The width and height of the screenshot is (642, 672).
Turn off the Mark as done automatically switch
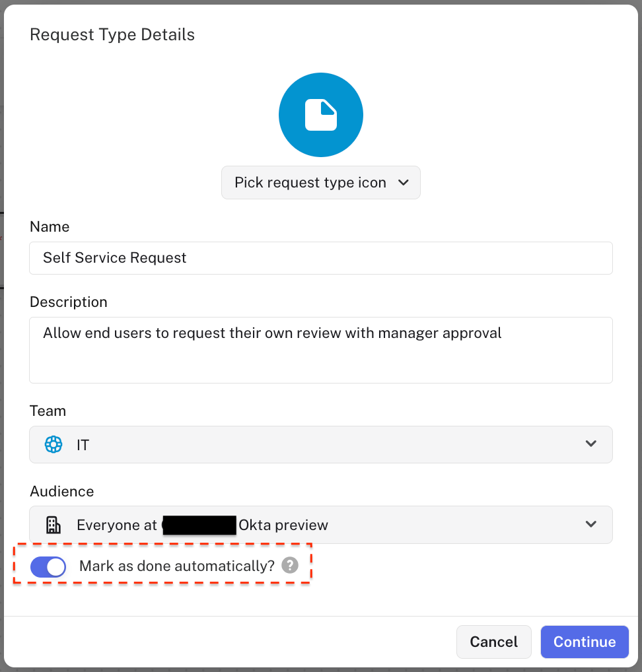point(48,566)
